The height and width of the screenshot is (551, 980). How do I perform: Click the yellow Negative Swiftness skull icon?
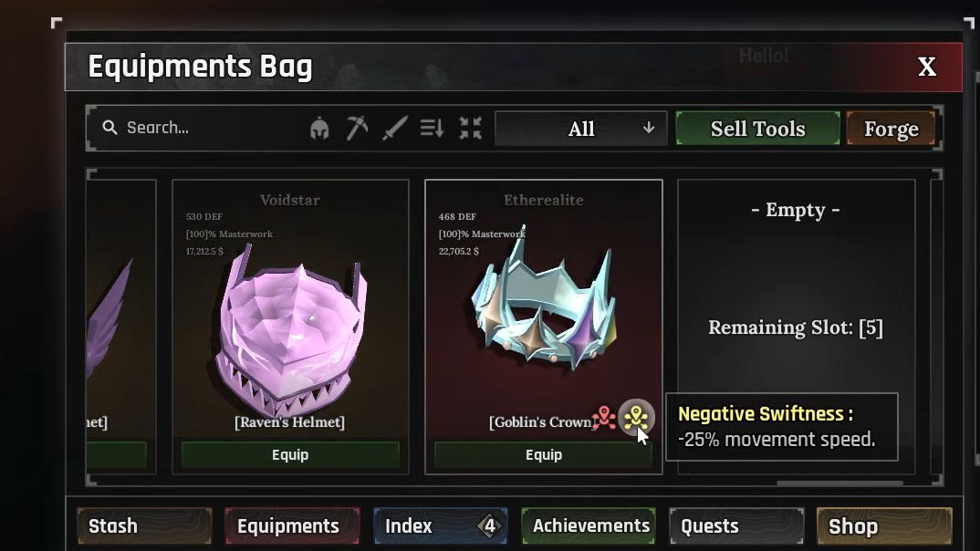pyautogui.click(x=636, y=417)
